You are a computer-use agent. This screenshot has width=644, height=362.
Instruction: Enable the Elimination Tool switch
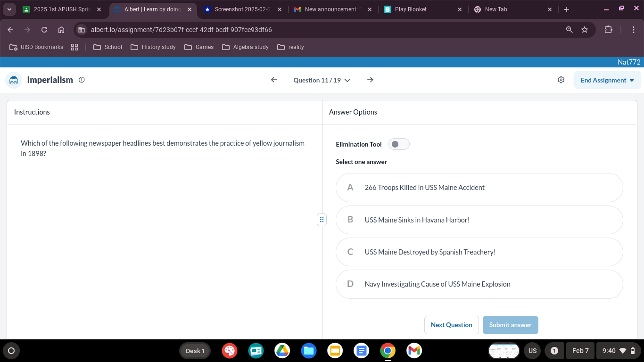(x=399, y=144)
